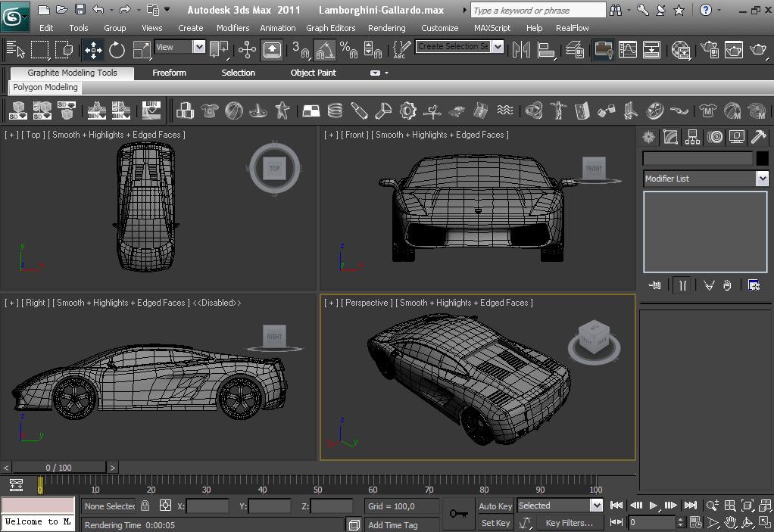774x532 pixels.
Task: Expand the Modifier List dropdown
Action: point(762,179)
